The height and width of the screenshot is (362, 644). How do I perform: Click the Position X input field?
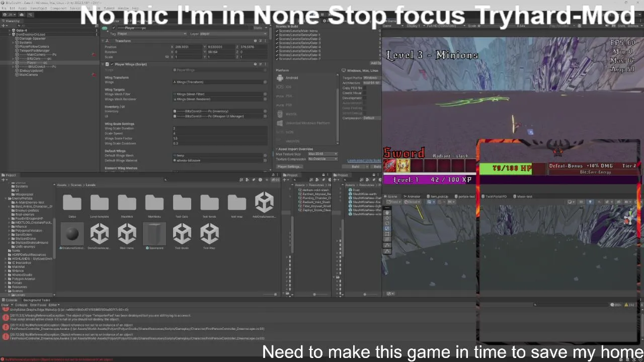tap(187, 47)
